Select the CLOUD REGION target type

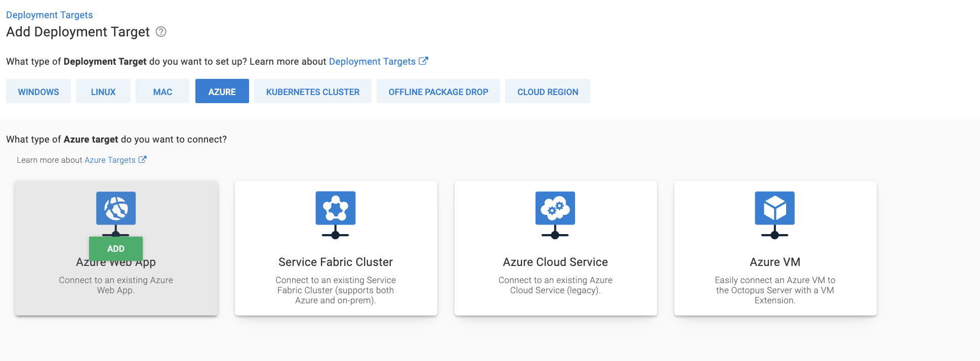click(548, 92)
